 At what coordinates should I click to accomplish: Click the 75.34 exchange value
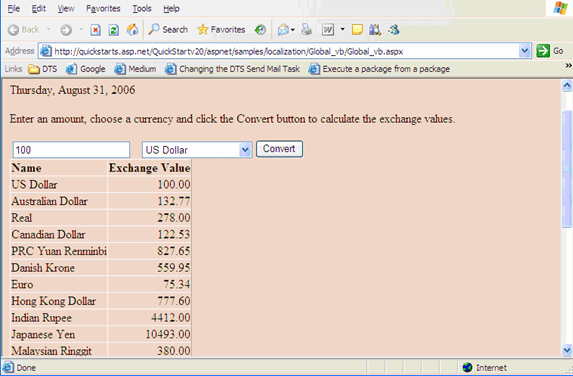pos(177,285)
